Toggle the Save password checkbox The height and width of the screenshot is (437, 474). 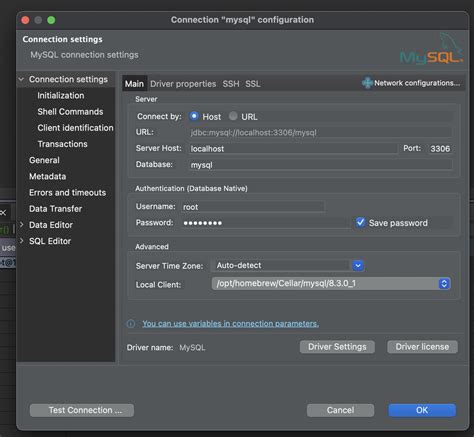[360, 222]
